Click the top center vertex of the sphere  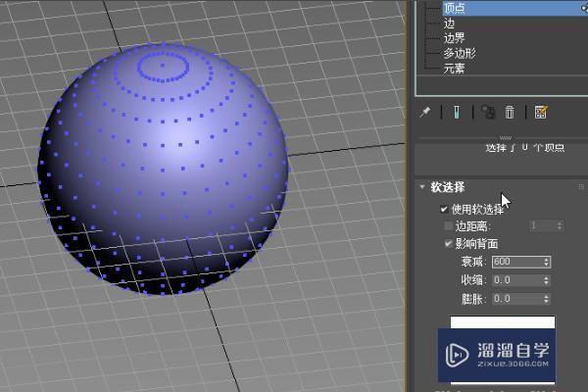(x=163, y=66)
